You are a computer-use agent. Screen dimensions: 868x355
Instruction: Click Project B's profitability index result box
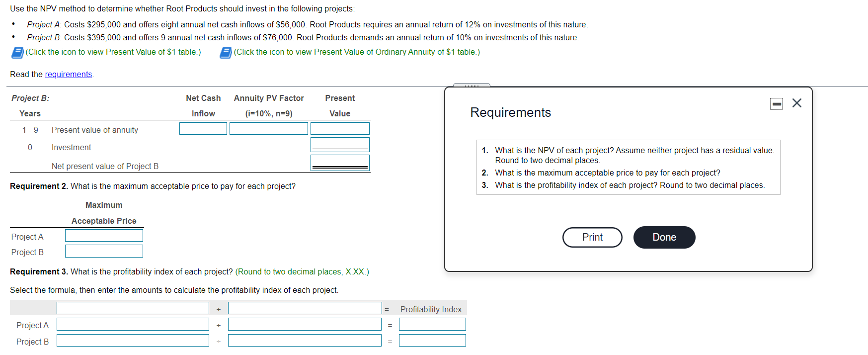coord(432,340)
